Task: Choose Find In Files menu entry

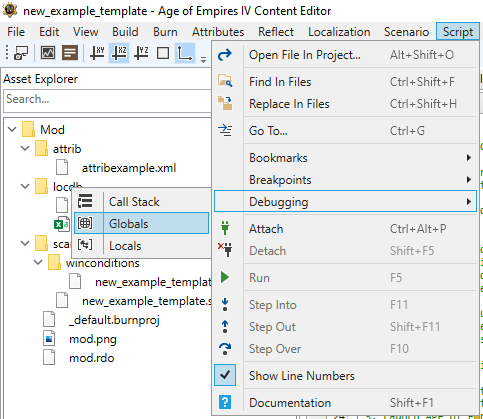Action: click(x=345, y=82)
